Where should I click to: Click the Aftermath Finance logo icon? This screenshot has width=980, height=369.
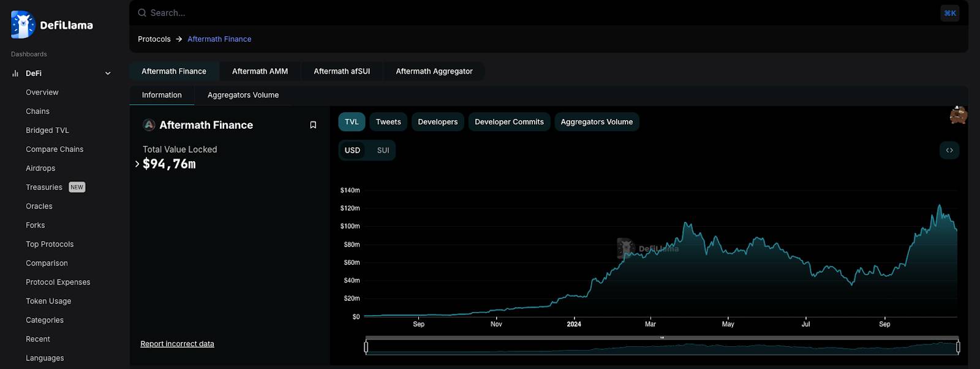[149, 125]
